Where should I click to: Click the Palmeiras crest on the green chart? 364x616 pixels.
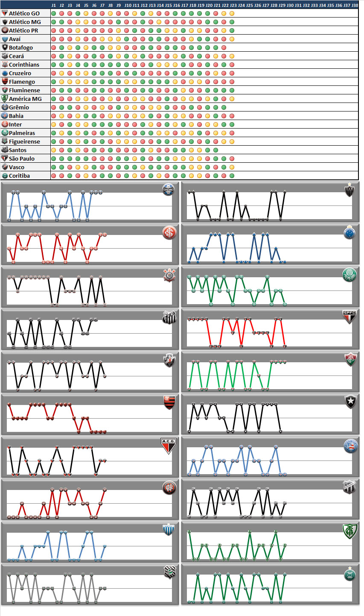[x=349, y=275]
